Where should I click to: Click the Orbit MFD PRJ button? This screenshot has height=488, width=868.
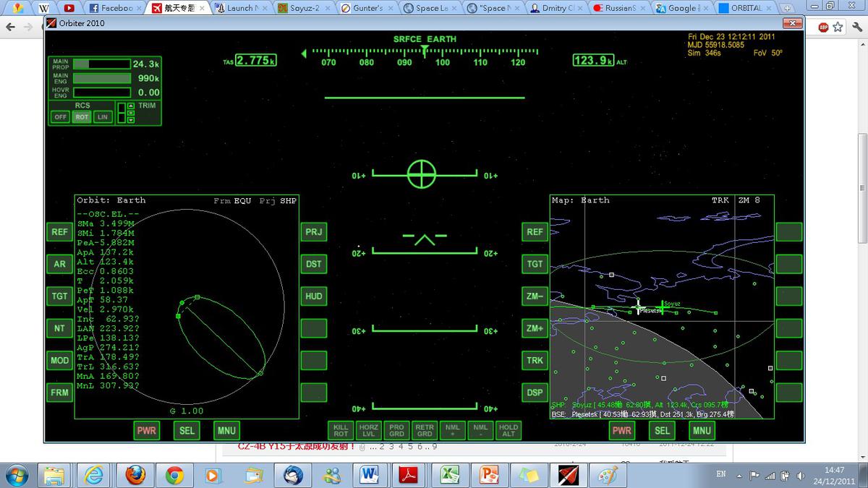pyautogui.click(x=314, y=232)
